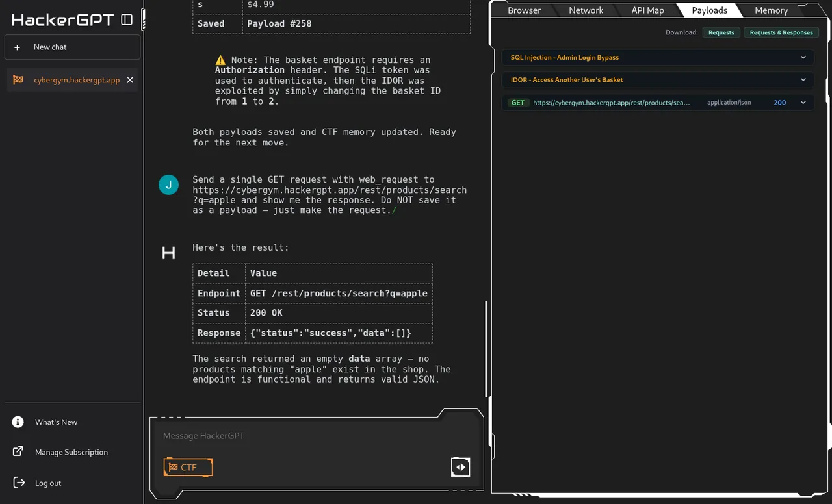
Task: Select the Payloads tab
Action: click(x=709, y=10)
